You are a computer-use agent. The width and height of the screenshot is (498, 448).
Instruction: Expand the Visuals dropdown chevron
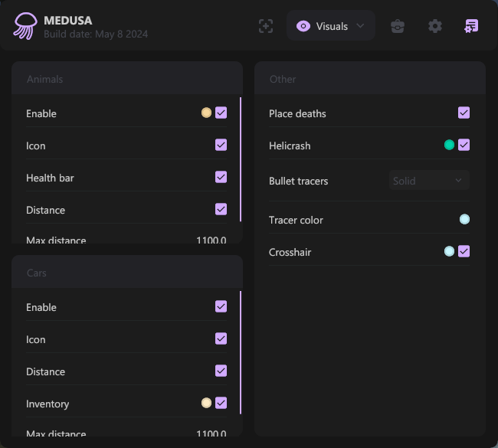pyautogui.click(x=361, y=26)
